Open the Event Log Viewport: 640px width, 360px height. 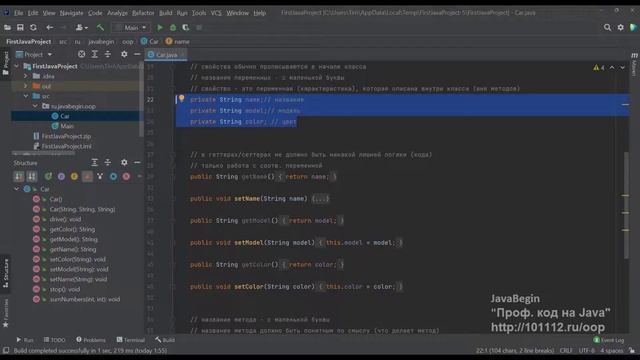[609, 340]
